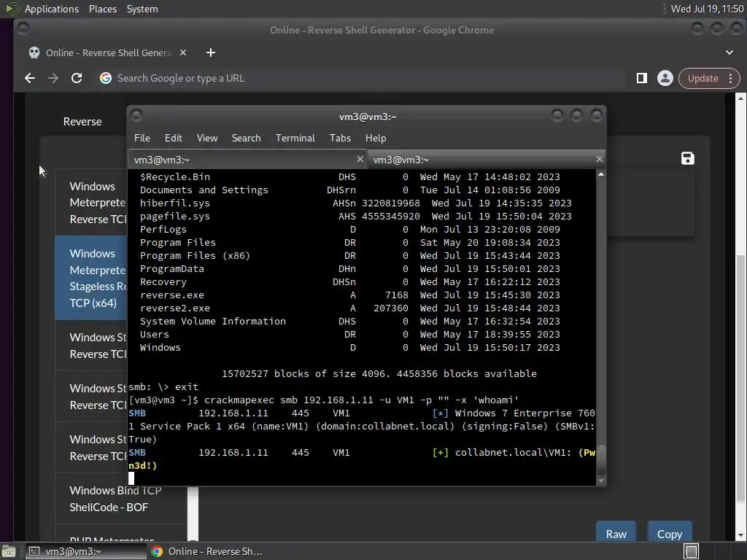Click terminal scrollbar up arrow
This screenshot has width=747, height=560.
(601, 175)
